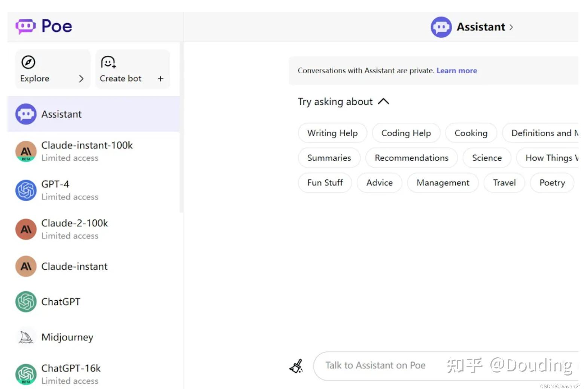Select the Coding Help suggestion chip
Viewport: 587px width, 392px height.
tap(406, 133)
